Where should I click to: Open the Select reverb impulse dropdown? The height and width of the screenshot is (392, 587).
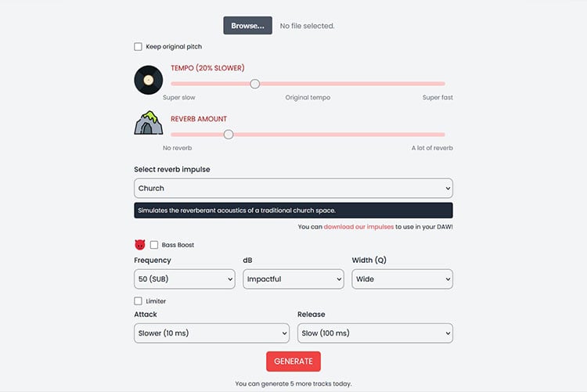click(293, 189)
